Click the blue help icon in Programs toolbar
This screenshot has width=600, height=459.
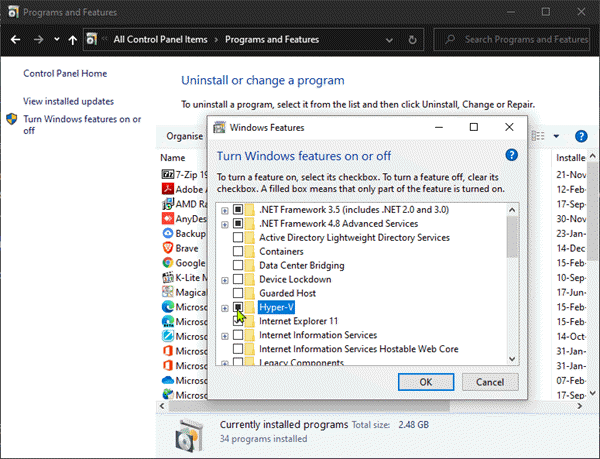pyautogui.click(x=579, y=136)
